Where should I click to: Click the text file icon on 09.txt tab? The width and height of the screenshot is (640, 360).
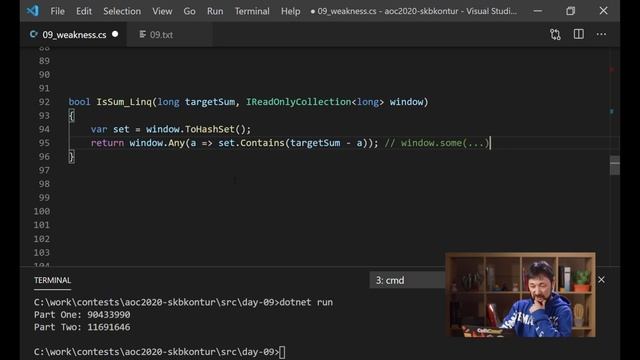click(x=142, y=34)
